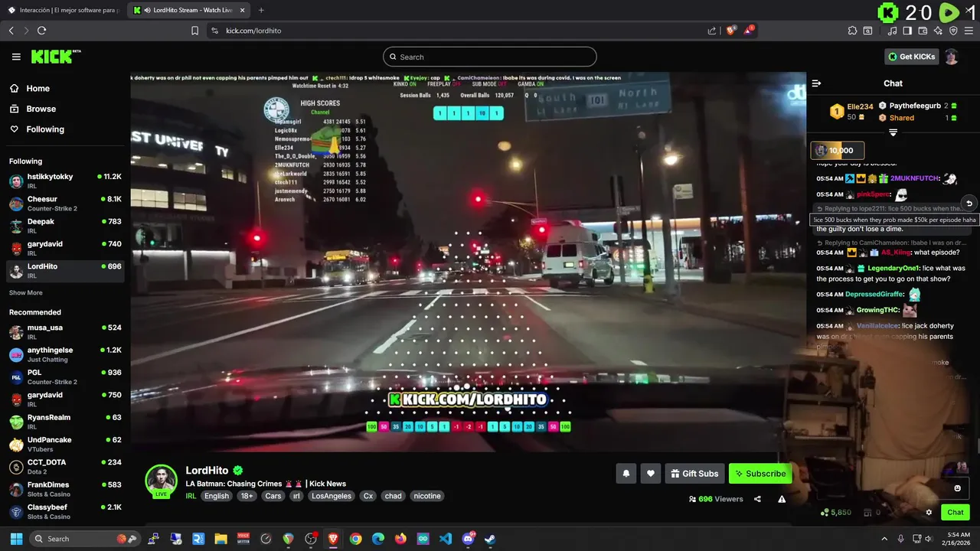This screenshot has width=980, height=551.
Task: Open Classybeef recommended channel
Action: [65, 510]
